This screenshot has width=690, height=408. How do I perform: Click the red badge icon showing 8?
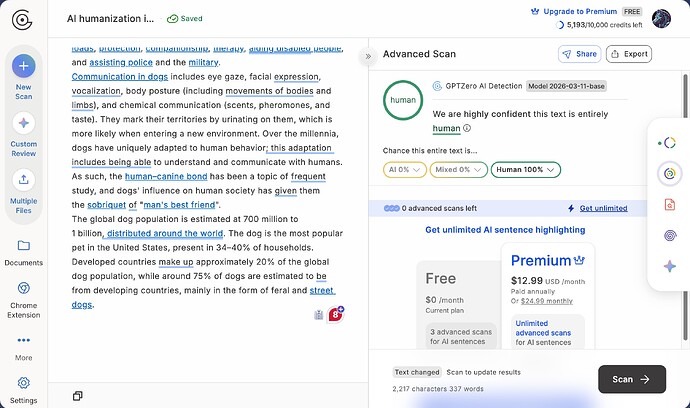(335, 314)
